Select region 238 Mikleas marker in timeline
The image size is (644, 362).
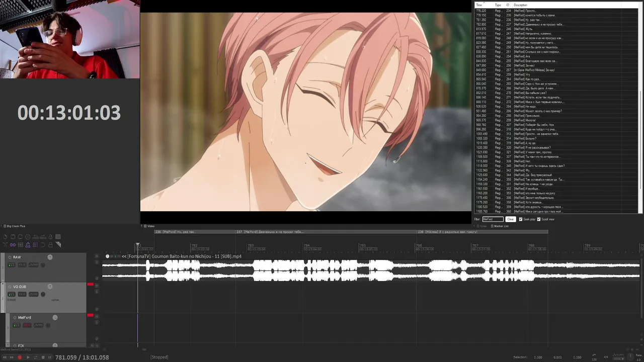pos(482,232)
